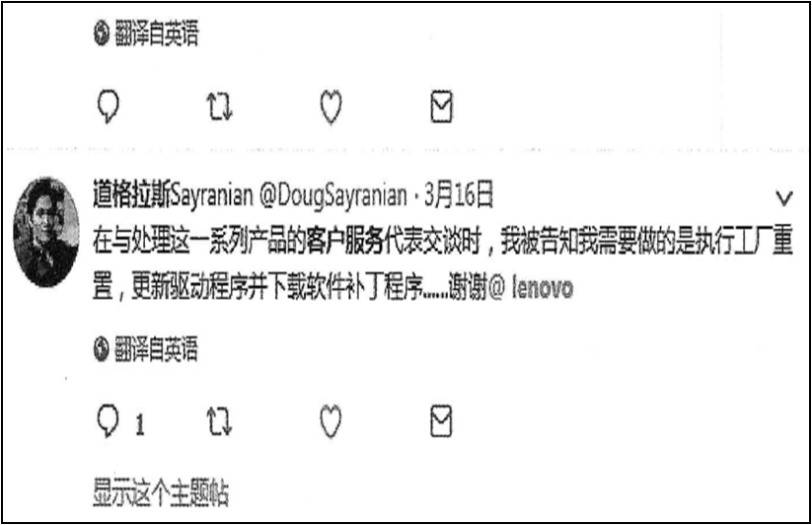Like the DougSayranian tweet with heart icon
The image size is (812, 525).
(331, 421)
